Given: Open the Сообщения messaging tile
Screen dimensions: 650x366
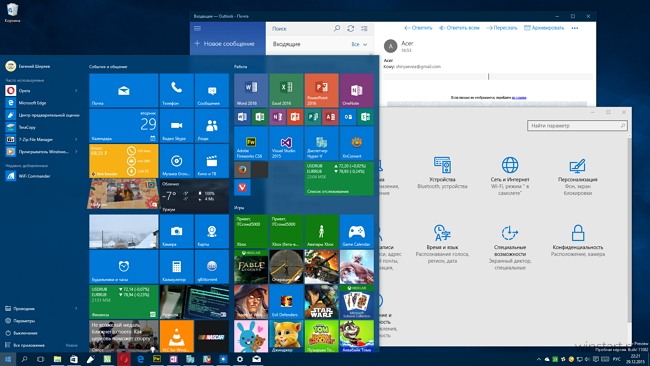Looking at the screenshot, I should pyautogui.click(x=212, y=90).
